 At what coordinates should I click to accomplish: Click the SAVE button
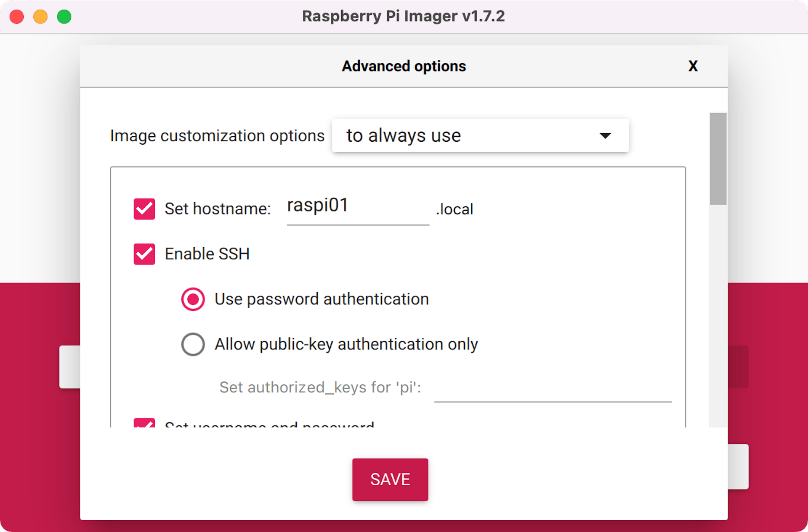(x=390, y=479)
